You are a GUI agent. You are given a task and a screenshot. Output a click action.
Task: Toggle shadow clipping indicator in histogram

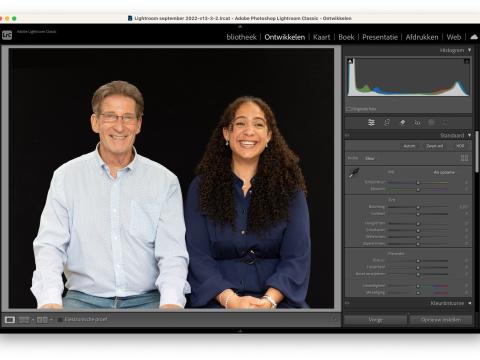pyautogui.click(x=350, y=61)
